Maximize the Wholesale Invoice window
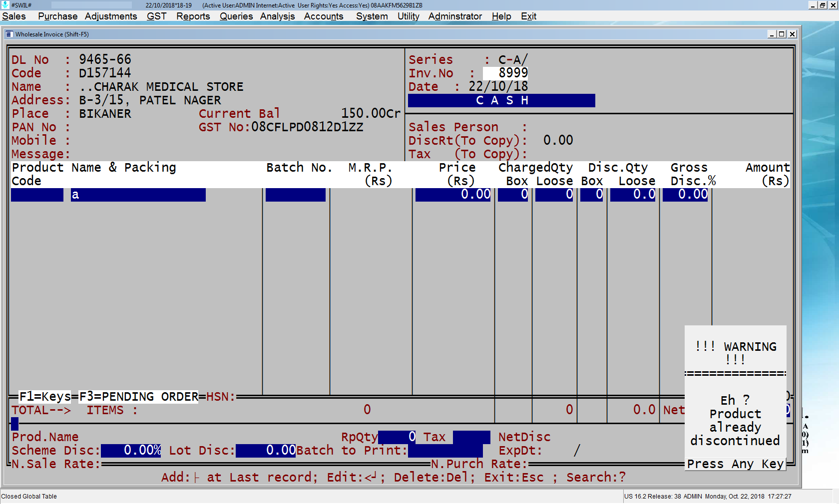Image resolution: width=839 pixels, height=504 pixels. point(782,34)
